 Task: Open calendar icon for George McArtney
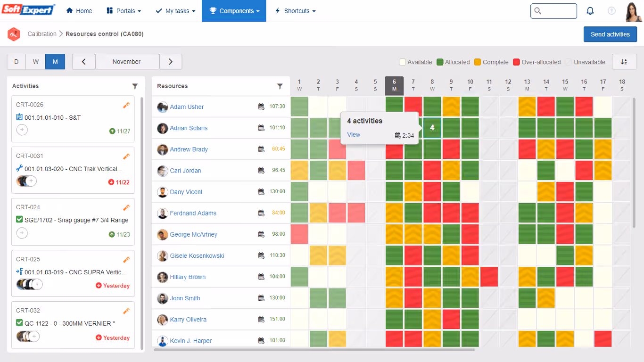click(x=261, y=234)
